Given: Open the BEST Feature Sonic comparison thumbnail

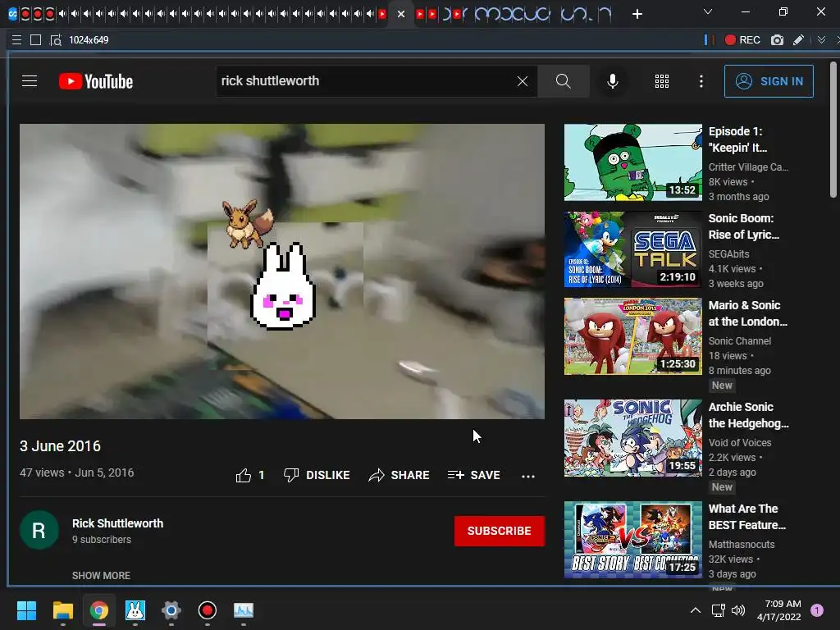Looking at the screenshot, I should click(632, 540).
